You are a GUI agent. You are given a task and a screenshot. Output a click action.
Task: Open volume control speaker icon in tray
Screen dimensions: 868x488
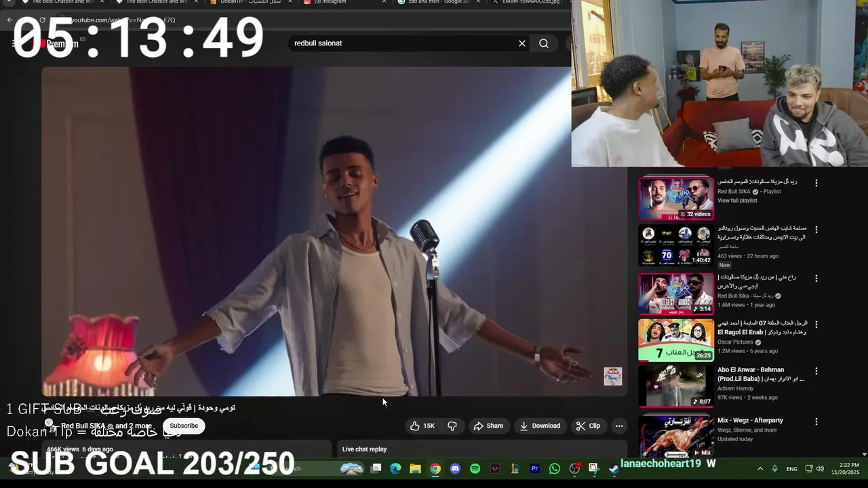pyautogui.click(x=820, y=468)
